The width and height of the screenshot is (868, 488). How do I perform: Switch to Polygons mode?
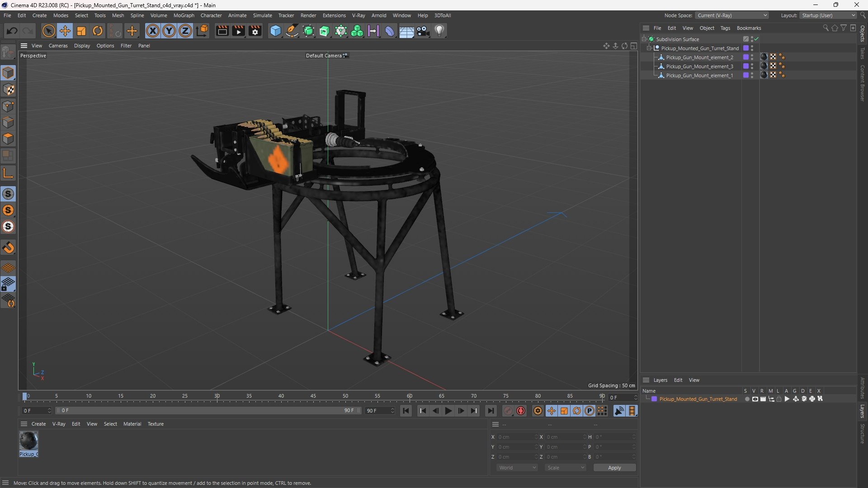(8, 139)
